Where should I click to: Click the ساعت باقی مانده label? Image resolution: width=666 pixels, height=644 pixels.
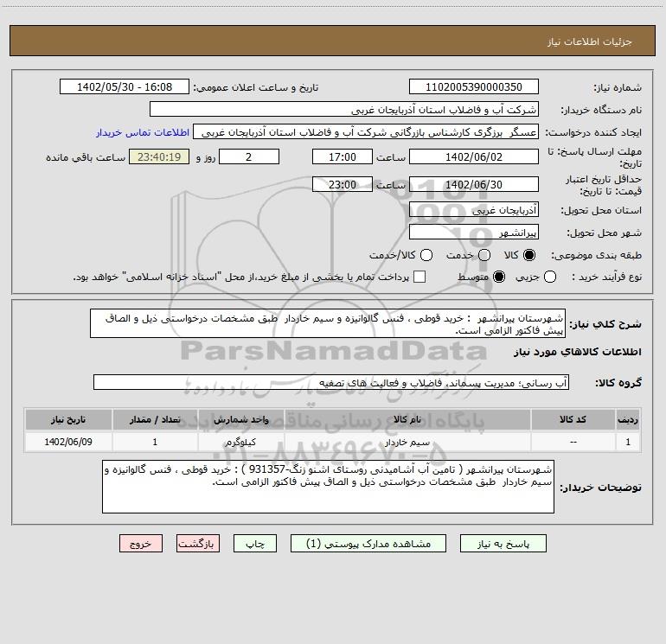(86, 157)
